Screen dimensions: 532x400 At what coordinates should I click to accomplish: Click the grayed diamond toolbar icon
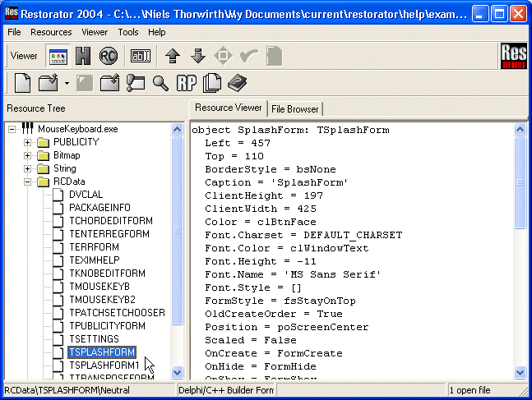click(x=224, y=56)
